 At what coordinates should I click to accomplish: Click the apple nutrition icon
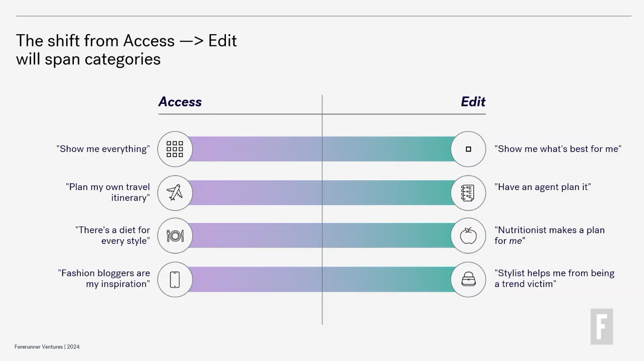(x=468, y=236)
